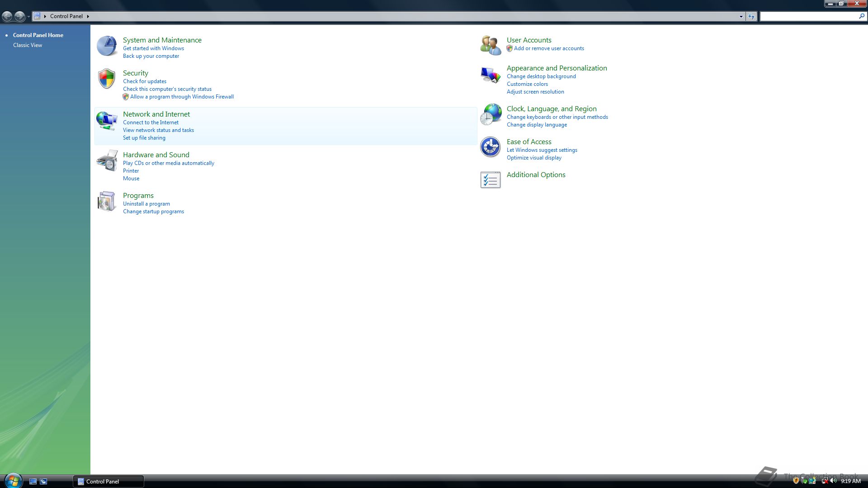
Task: Click the Hardware and Sound printer icon
Action: tap(107, 161)
